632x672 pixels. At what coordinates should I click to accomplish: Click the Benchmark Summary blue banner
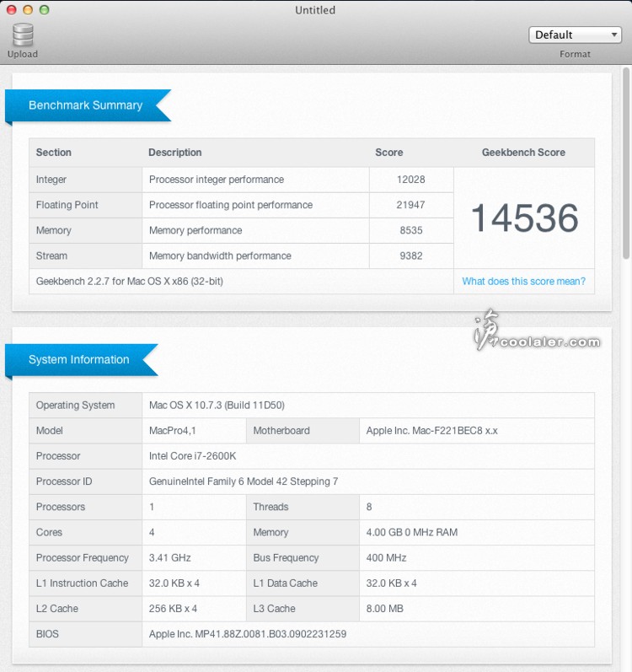coord(86,105)
